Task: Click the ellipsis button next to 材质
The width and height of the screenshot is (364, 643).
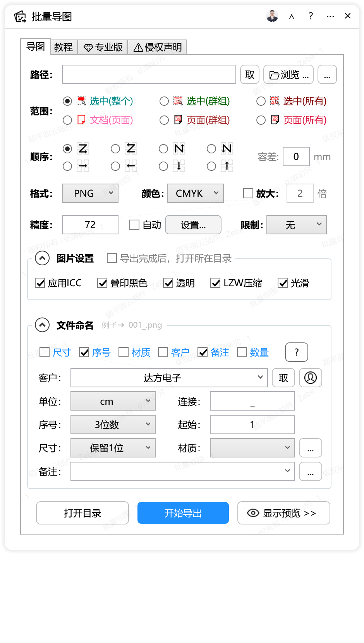Action: pos(311,448)
